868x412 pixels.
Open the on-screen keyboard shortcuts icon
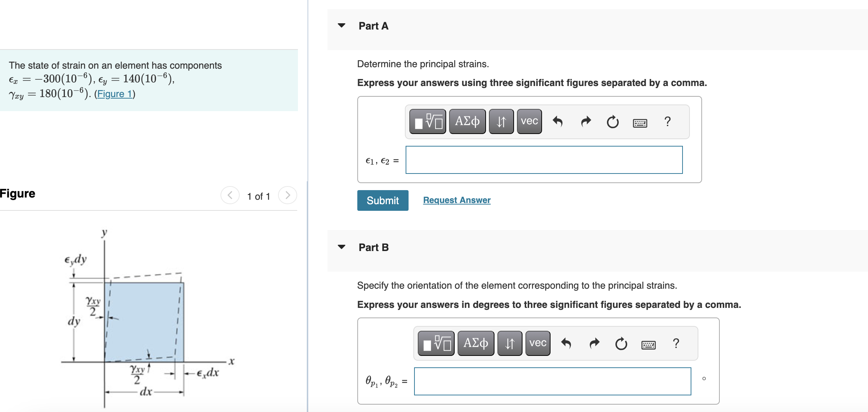click(640, 123)
